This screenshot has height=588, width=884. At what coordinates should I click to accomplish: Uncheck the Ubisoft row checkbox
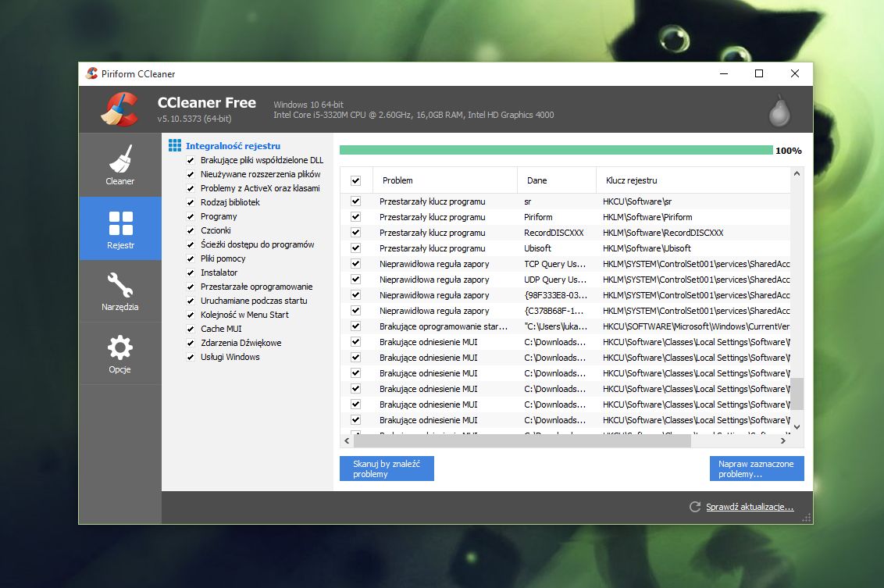coord(356,248)
